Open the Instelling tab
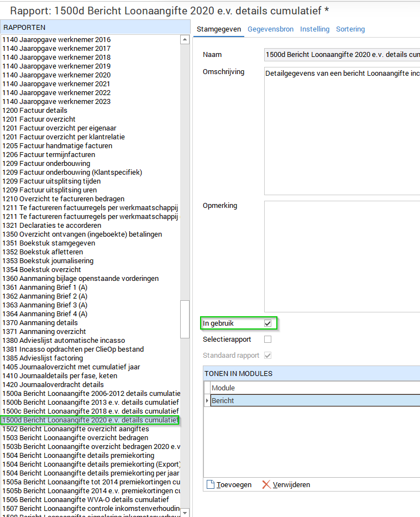The image size is (420, 517). [314, 29]
